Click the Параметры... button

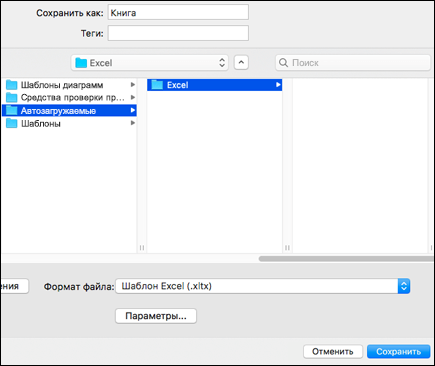[156, 316]
